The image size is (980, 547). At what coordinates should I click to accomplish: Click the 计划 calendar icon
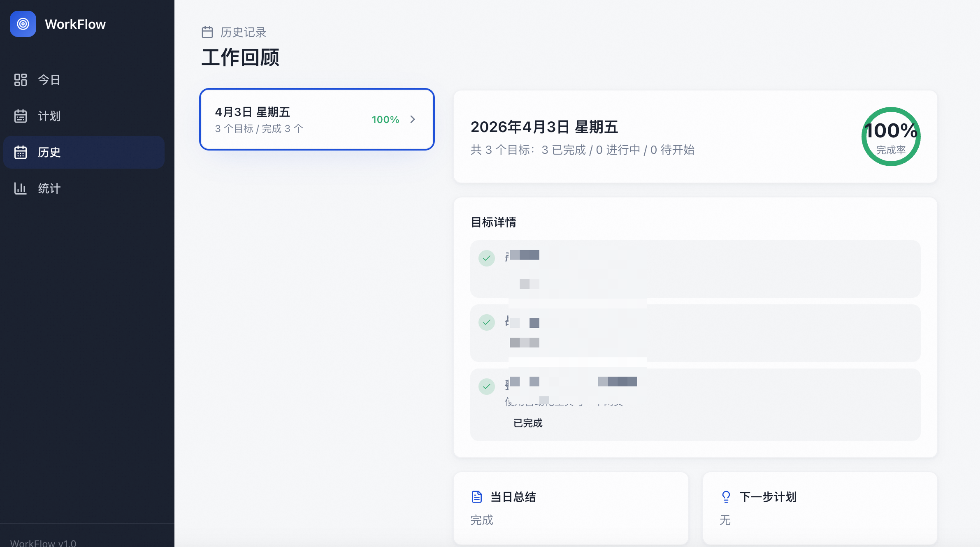(21, 116)
